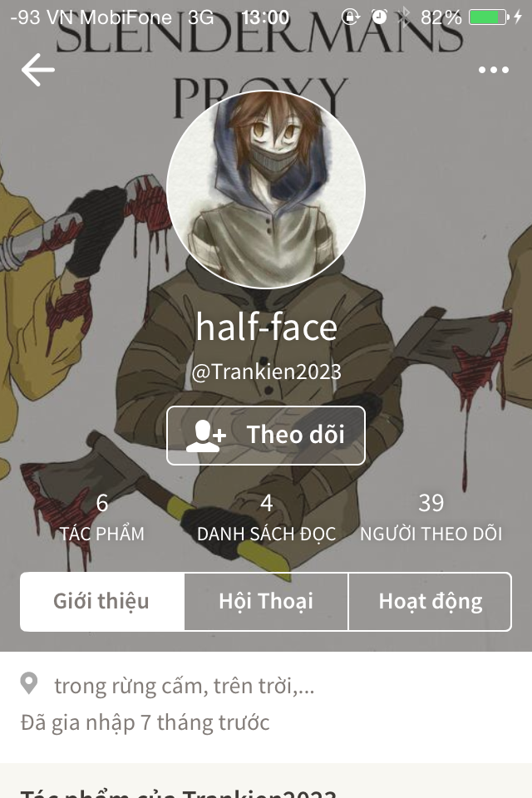Tap the half-face display name

(266, 328)
